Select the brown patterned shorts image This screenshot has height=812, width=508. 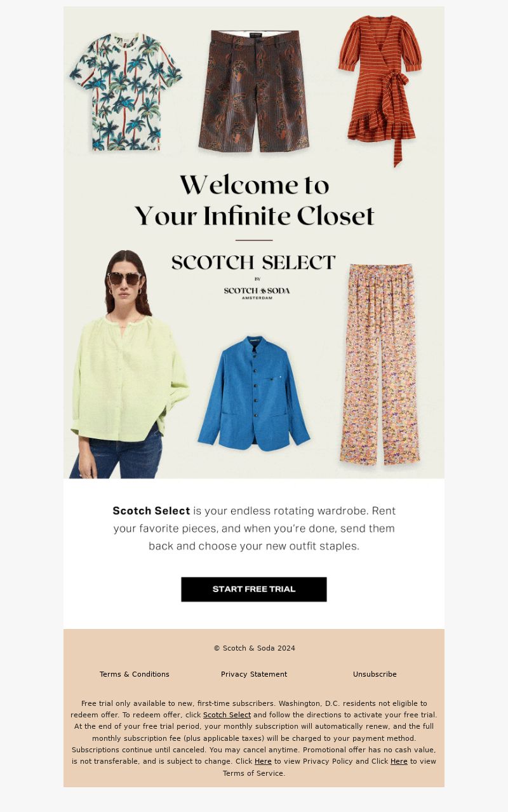click(254, 91)
